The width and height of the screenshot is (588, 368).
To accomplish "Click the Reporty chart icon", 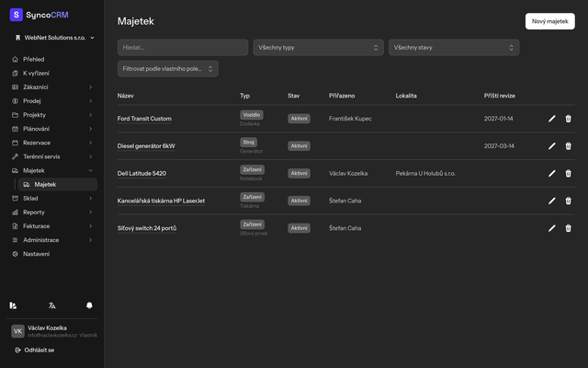I will click(15, 213).
